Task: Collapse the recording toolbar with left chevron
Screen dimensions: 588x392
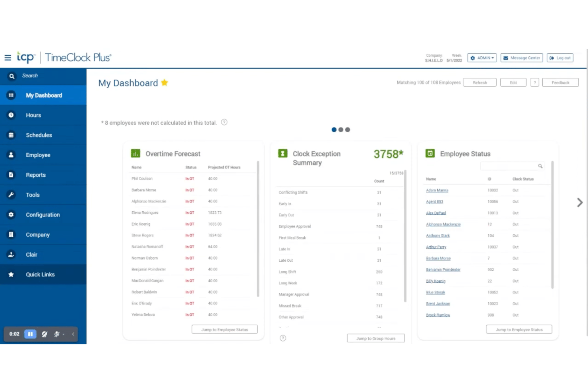Action: pyautogui.click(x=73, y=334)
